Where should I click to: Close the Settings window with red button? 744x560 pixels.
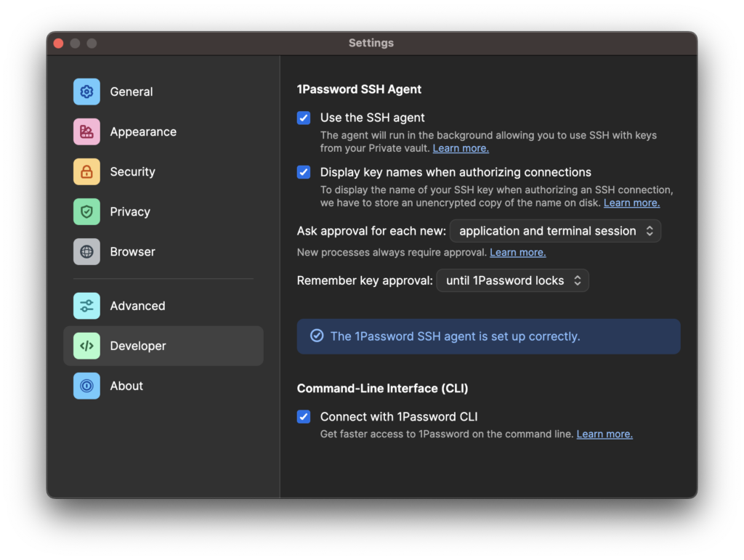point(59,43)
